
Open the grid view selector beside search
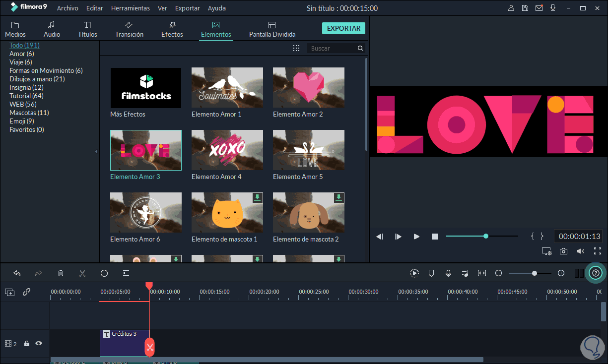296,48
